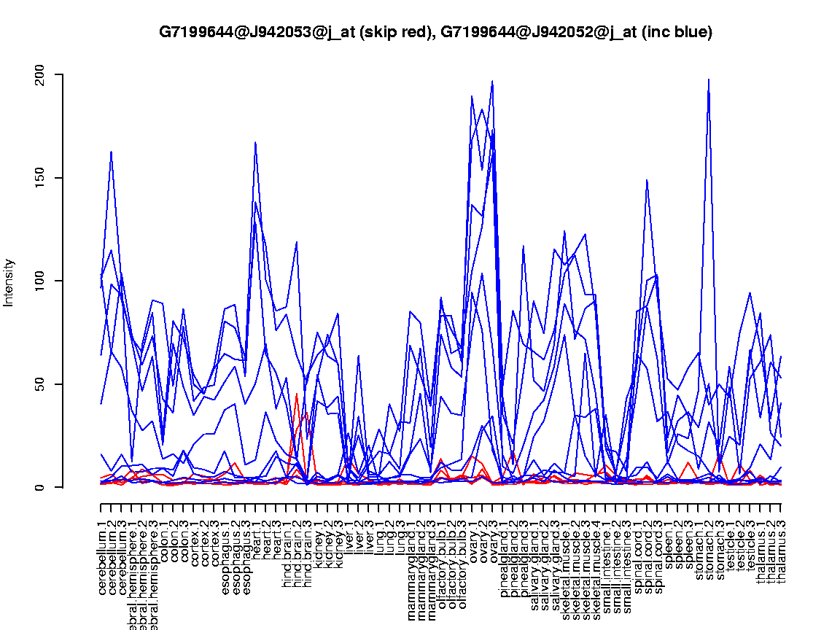The width and height of the screenshot is (840, 630).
Task: Click the 0 tick label on y-axis
Action: pyautogui.click(x=40, y=487)
